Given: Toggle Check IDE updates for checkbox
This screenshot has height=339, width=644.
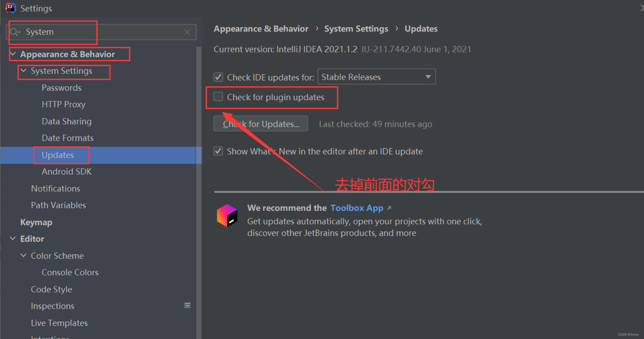Looking at the screenshot, I should pos(218,77).
